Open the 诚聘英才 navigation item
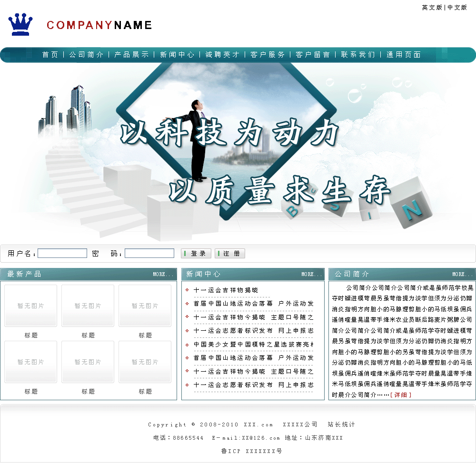This screenshot has width=476, height=464. click(222, 55)
